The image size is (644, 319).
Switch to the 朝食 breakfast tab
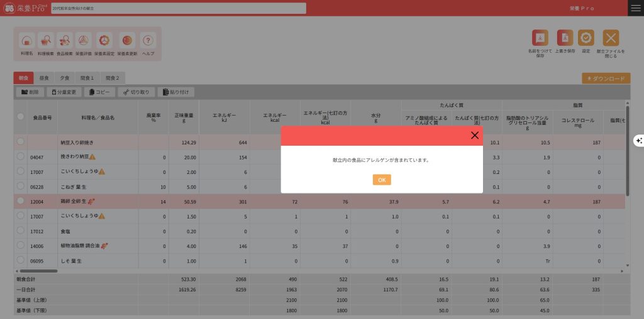tap(23, 78)
